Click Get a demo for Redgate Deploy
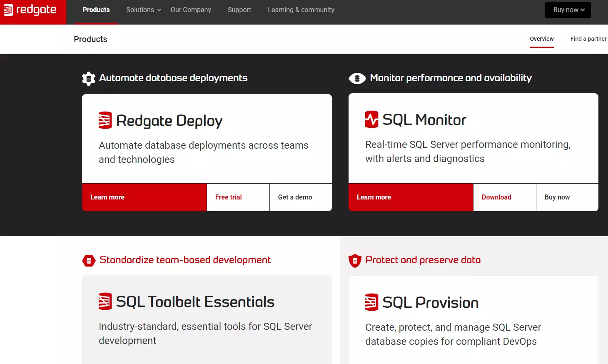Image resolution: width=608 pixels, height=364 pixels. coord(301,197)
